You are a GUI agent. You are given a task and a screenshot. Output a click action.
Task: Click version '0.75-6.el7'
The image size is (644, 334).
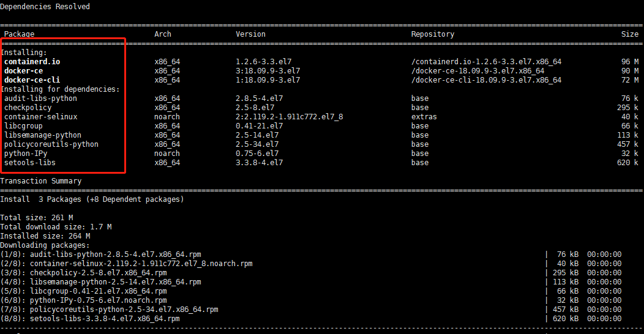(x=257, y=154)
